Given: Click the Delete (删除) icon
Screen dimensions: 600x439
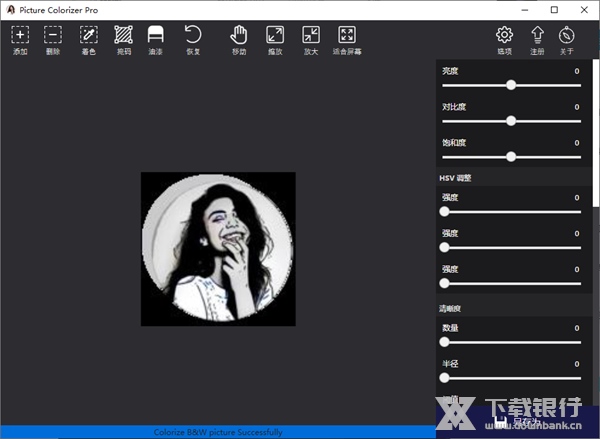Looking at the screenshot, I should (52, 36).
